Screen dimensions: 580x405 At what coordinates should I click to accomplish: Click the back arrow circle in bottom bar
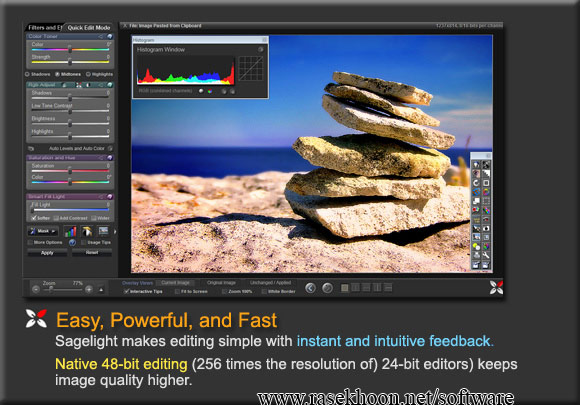pos(310,288)
